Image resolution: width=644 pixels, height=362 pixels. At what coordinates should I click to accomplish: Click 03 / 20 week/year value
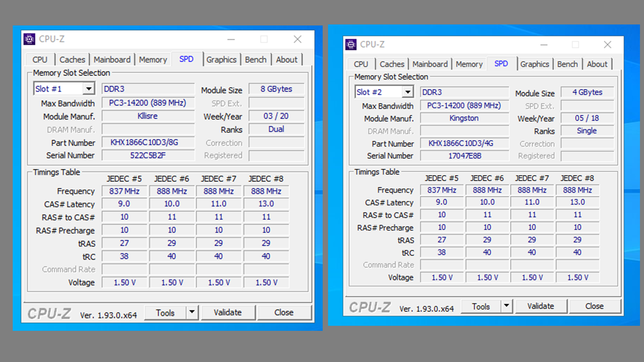pos(276,116)
